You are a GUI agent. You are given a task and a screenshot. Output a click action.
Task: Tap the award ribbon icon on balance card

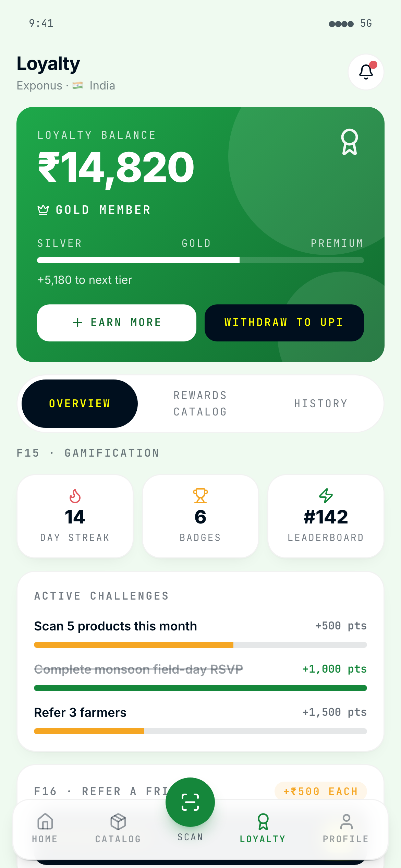[x=349, y=142]
